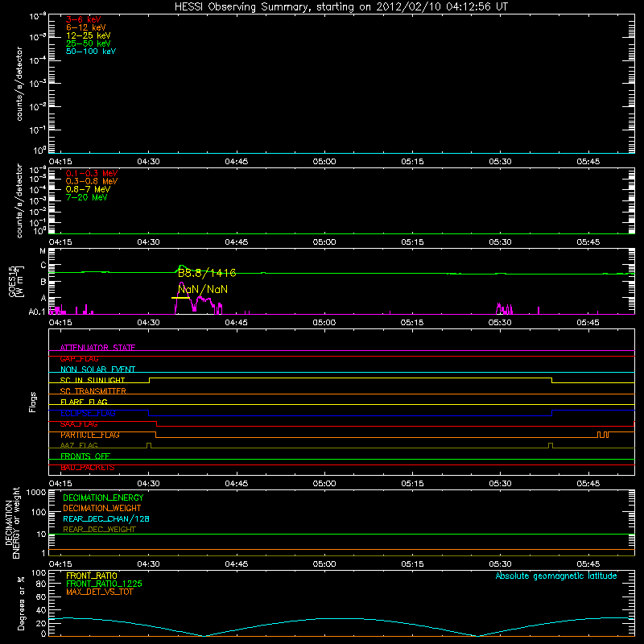This screenshot has width=644, height=644.
Task: Select the 3-6 keV legend label
Action: (x=84, y=19)
